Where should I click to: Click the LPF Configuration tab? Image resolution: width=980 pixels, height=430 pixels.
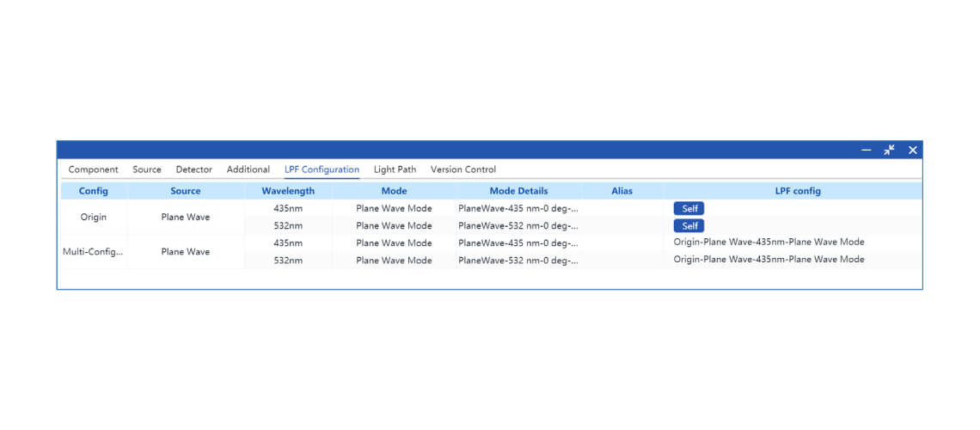pos(322,169)
